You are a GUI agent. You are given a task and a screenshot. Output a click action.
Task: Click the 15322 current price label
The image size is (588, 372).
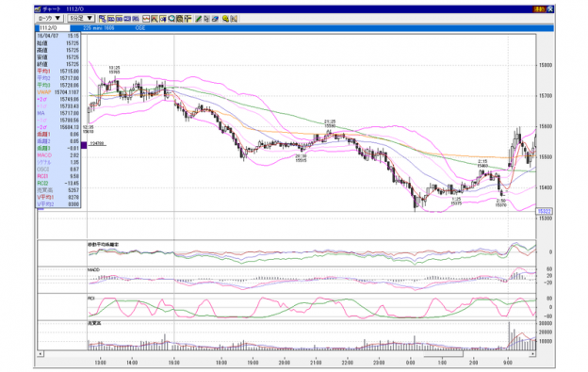pos(544,212)
